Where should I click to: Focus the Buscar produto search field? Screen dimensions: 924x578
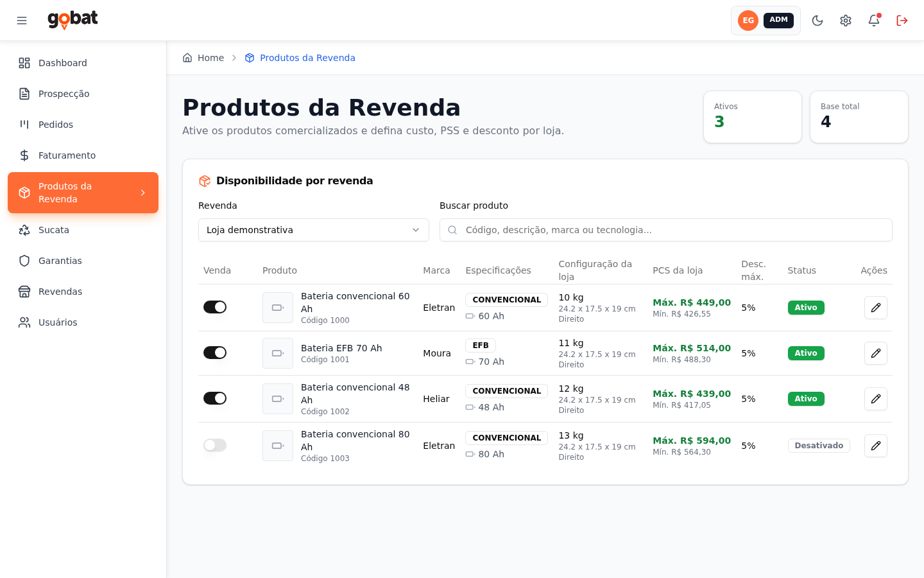(666, 230)
